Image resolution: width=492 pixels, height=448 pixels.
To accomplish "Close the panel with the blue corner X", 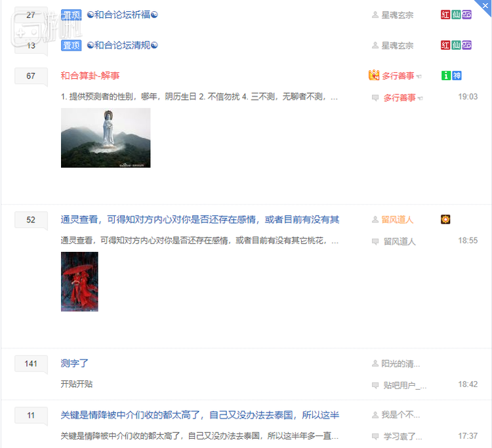I will [x=484, y=6].
